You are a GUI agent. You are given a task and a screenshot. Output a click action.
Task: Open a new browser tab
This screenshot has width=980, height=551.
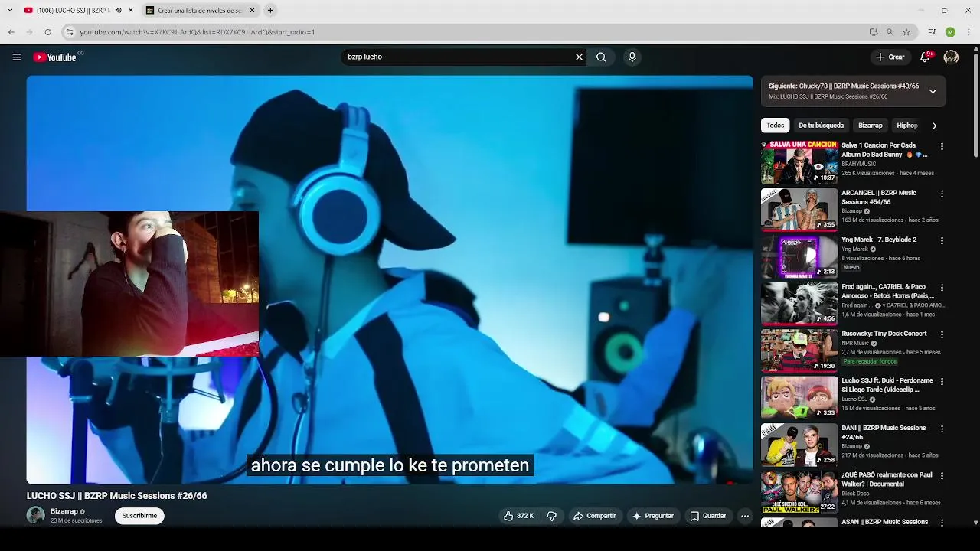tap(270, 11)
